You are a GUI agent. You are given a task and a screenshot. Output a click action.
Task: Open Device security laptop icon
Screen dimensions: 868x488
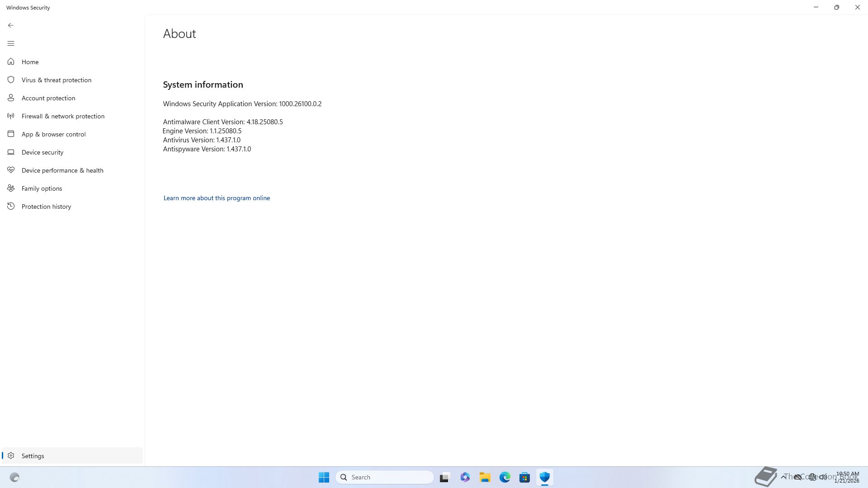point(11,152)
